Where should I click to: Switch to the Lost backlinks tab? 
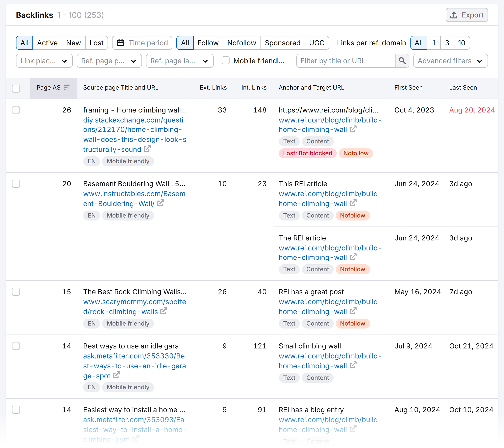click(x=96, y=43)
